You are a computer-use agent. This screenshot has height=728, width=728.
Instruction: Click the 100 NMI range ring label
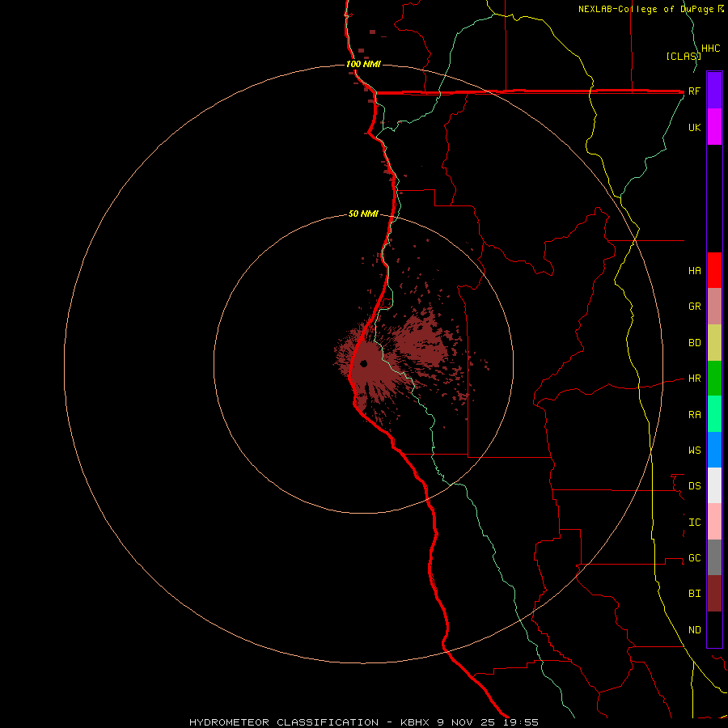363,64
